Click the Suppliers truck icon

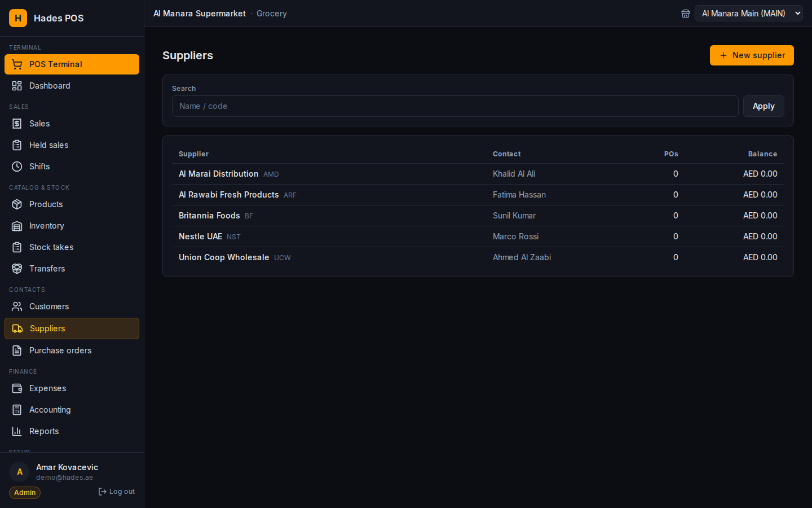click(x=17, y=329)
